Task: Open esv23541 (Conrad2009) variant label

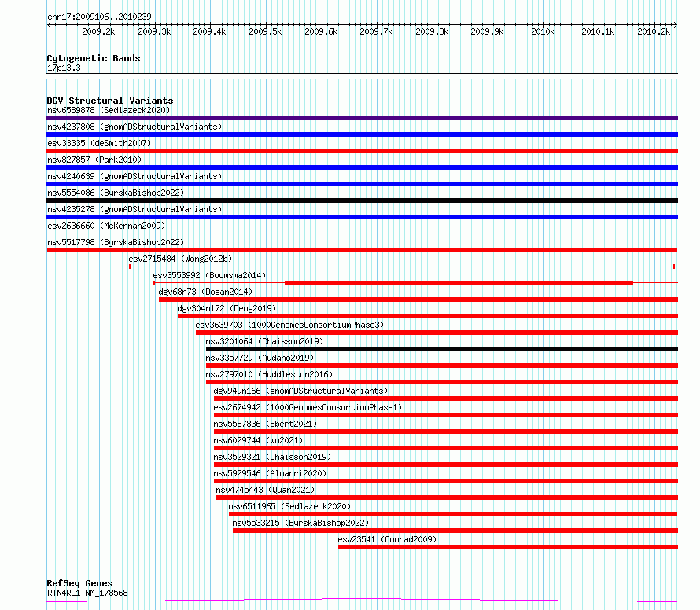Action: [x=387, y=539]
